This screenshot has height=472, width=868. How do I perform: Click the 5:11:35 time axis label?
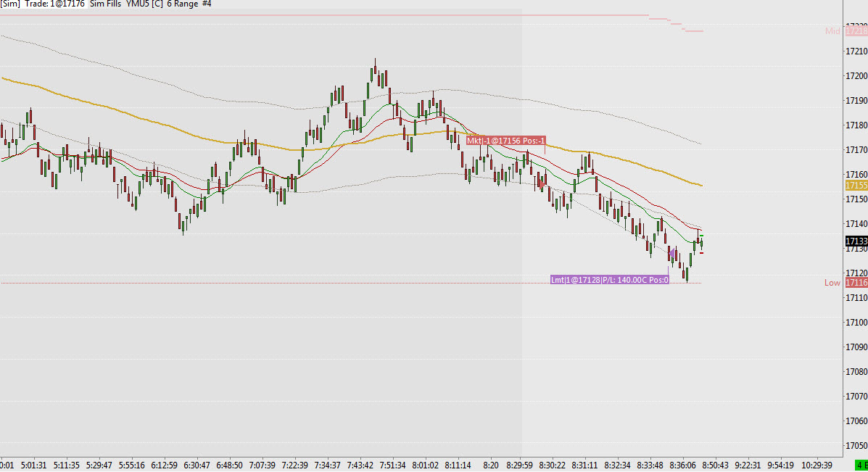(67, 465)
